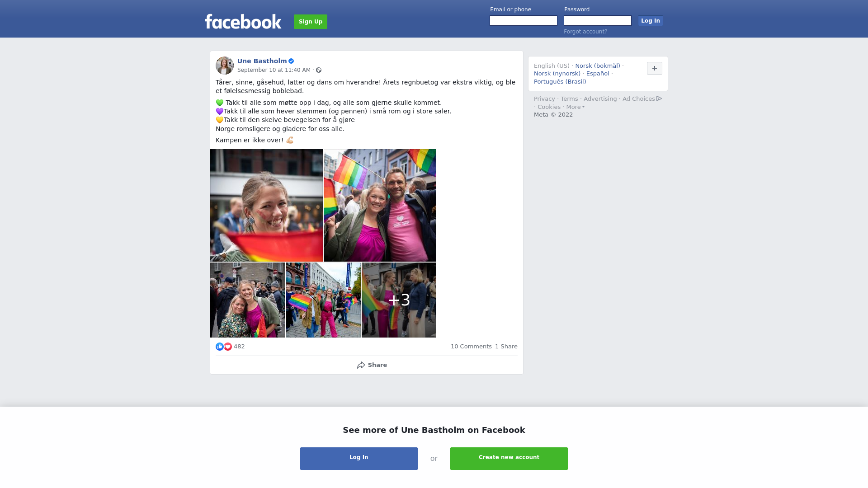Image resolution: width=868 pixels, height=488 pixels.
Task: Open the close-up smiling face photo
Action: click(x=266, y=205)
